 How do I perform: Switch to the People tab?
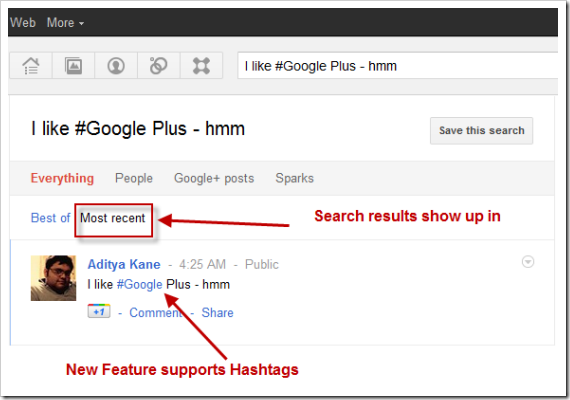point(134,178)
